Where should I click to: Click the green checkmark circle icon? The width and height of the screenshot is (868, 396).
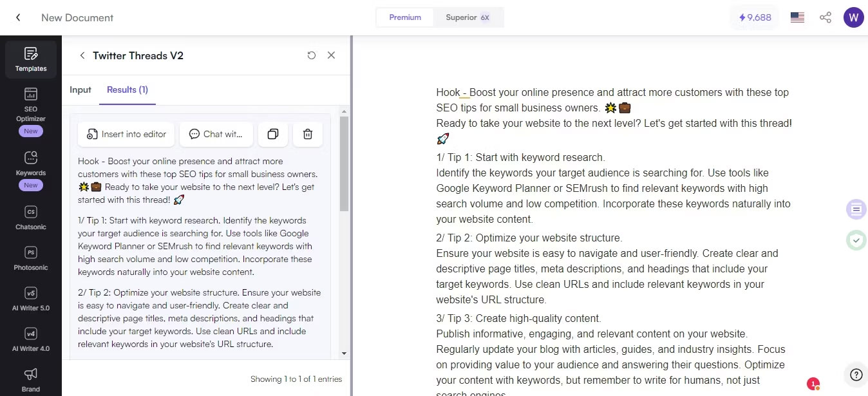(x=856, y=241)
